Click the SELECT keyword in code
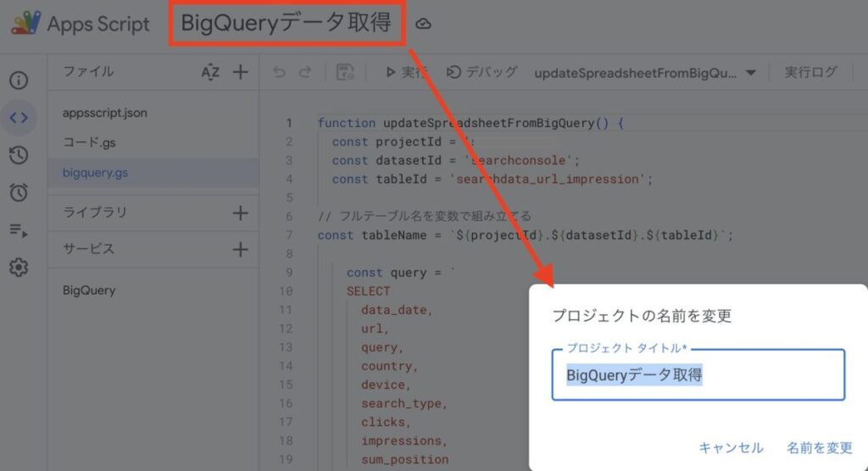The height and width of the screenshot is (471, 868). tap(368, 291)
